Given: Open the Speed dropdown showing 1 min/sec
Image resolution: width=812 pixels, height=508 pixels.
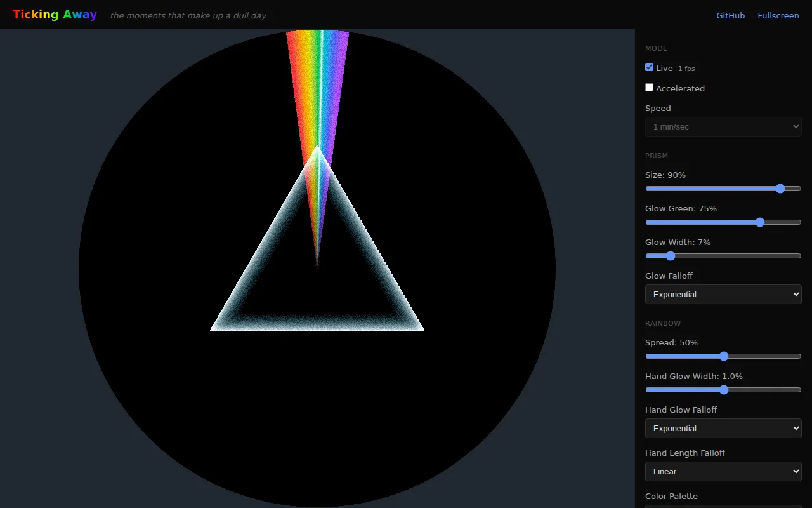Looking at the screenshot, I should [723, 126].
